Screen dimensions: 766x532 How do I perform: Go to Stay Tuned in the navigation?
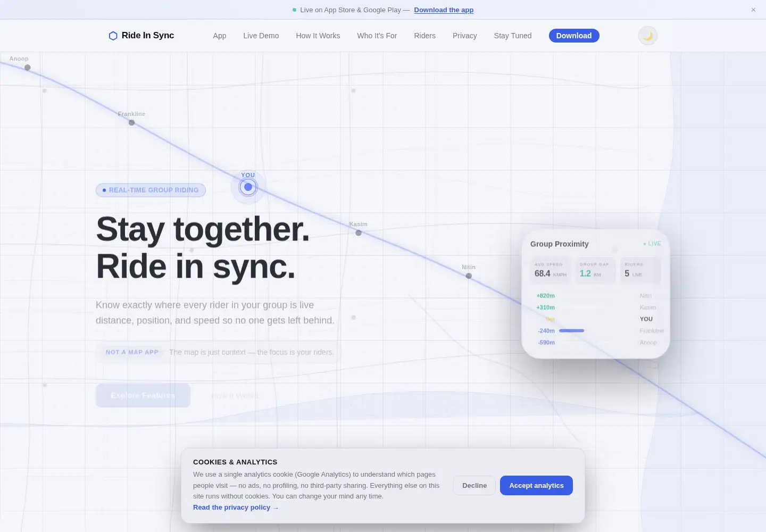513,36
